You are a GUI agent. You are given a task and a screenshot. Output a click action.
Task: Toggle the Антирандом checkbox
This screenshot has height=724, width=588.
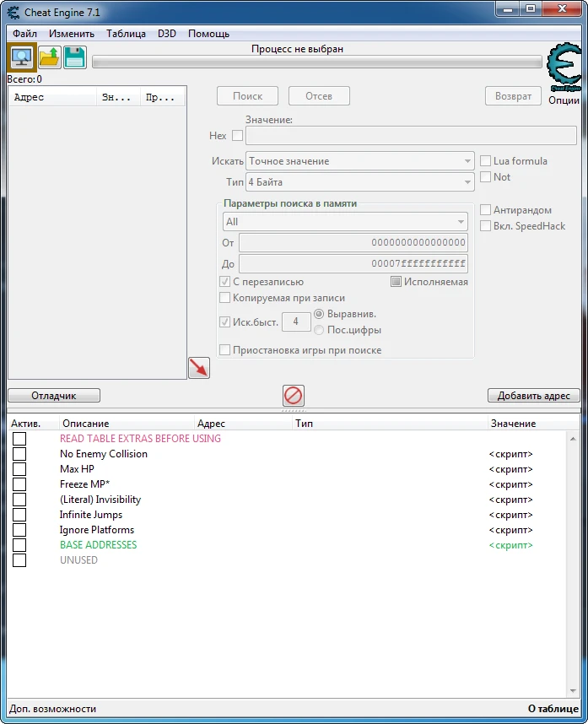486,209
